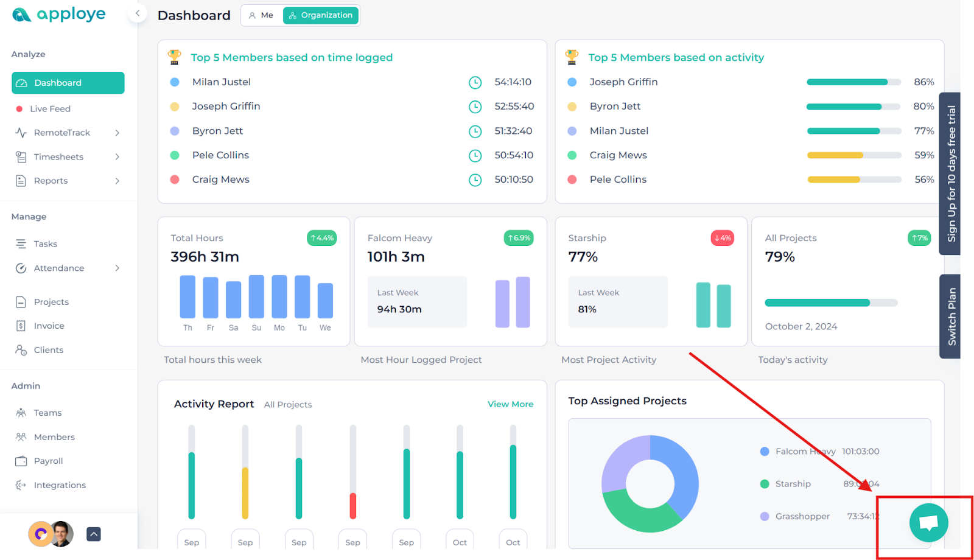Click Joseph Griffin's 86% activity bar

[853, 82]
